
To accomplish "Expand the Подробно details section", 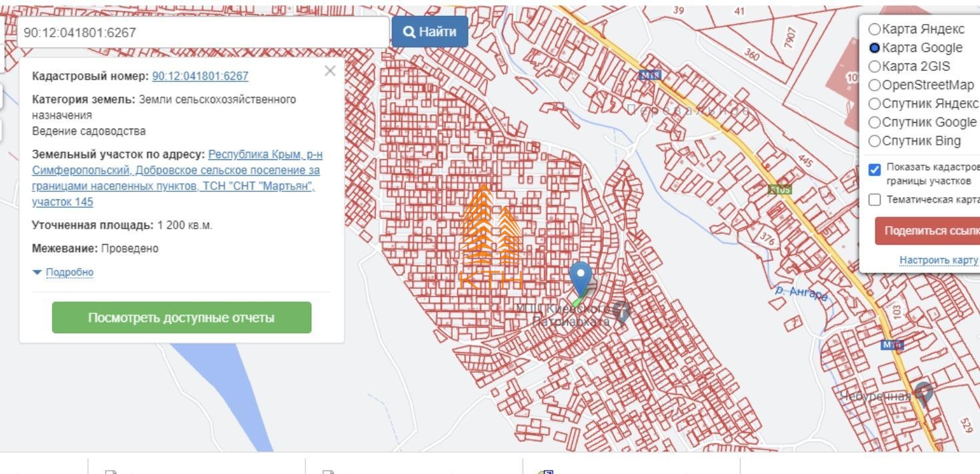I will 69,272.
